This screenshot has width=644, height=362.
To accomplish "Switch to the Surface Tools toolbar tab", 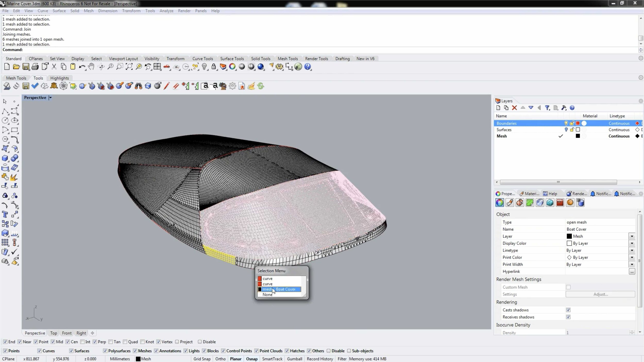I will [x=232, y=59].
